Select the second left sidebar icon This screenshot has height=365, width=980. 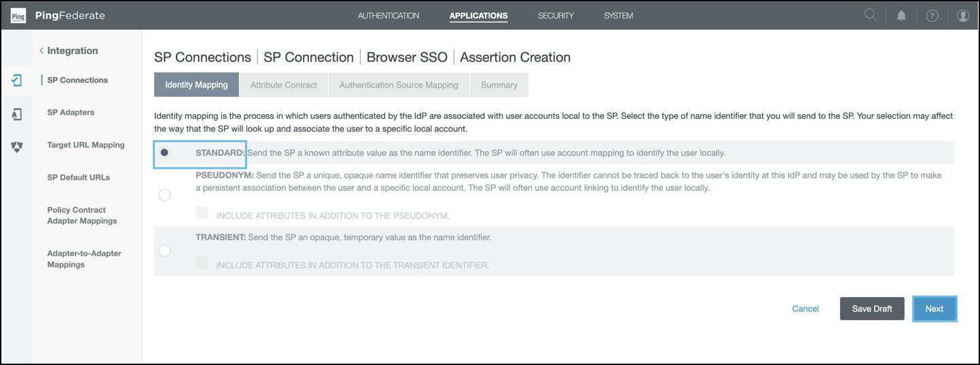17,114
